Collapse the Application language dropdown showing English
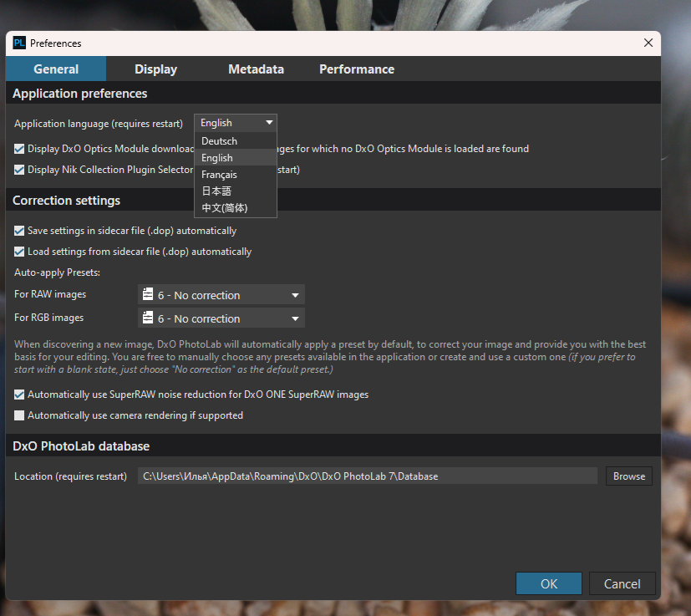Image resolution: width=691 pixels, height=616 pixels. [236, 123]
